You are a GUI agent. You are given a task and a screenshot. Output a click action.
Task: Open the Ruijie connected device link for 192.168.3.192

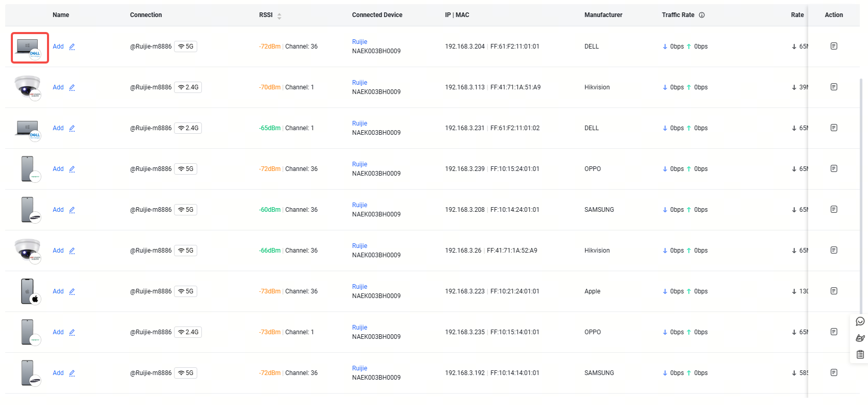coord(359,368)
